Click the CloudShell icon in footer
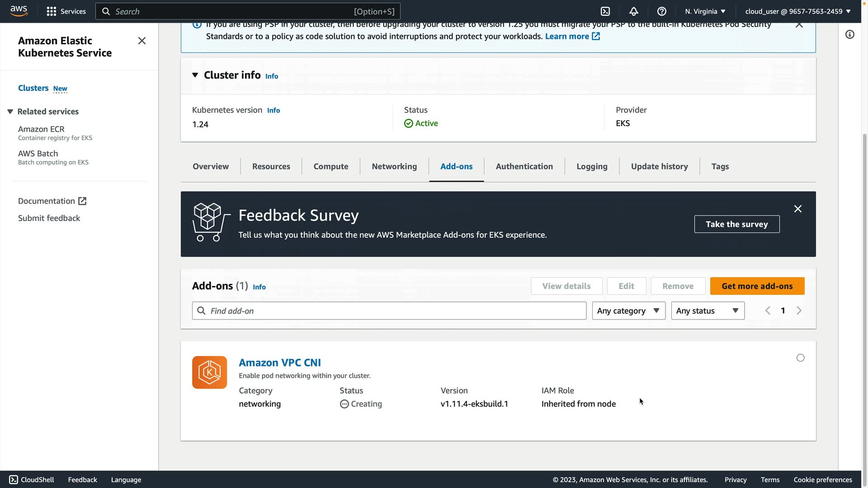Image resolution: width=868 pixels, height=488 pixels. click(x=14, y=479)
